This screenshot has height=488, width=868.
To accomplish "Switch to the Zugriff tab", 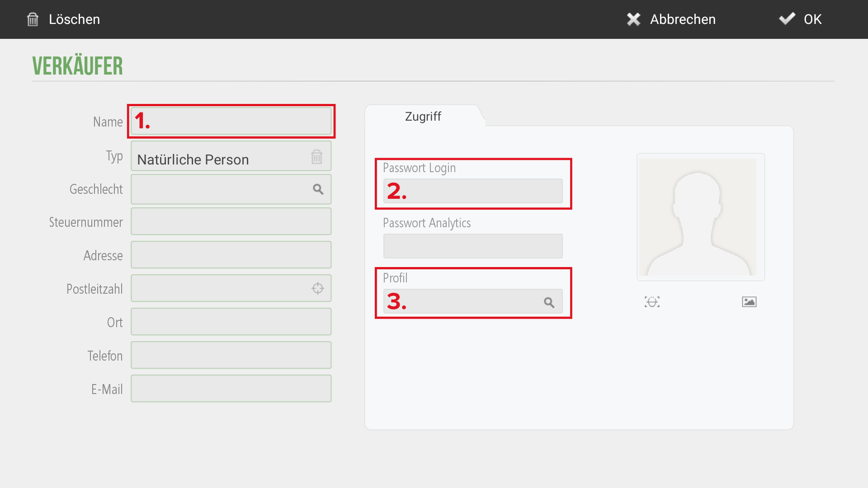I will coord(423,116).
